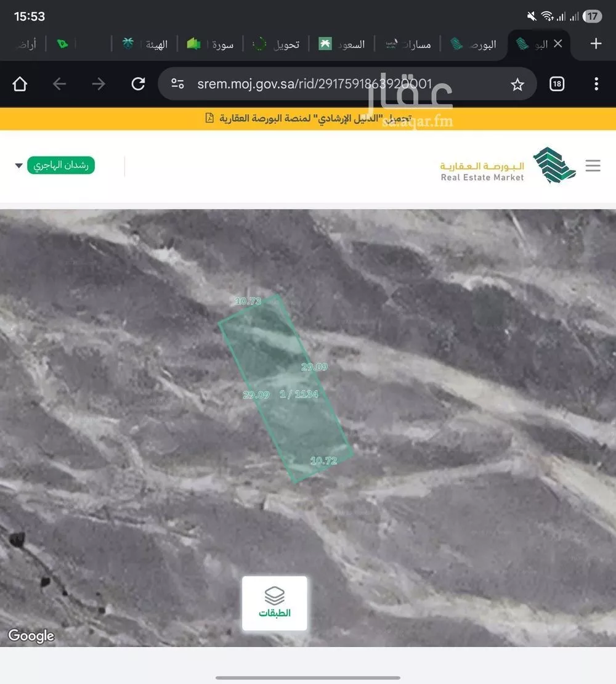Open the الطبقات layers button
This screenshot has height=684, width=616.
coord(274,603)
